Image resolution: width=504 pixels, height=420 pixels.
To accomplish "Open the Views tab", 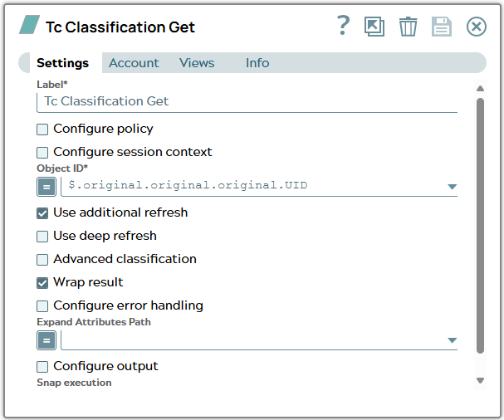I will coord(197,63).
